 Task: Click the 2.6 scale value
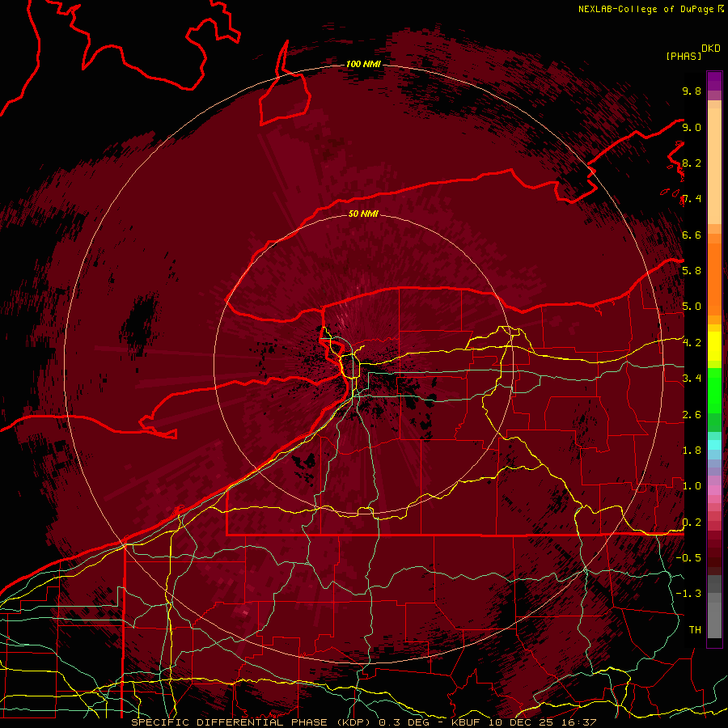(692, 414)
